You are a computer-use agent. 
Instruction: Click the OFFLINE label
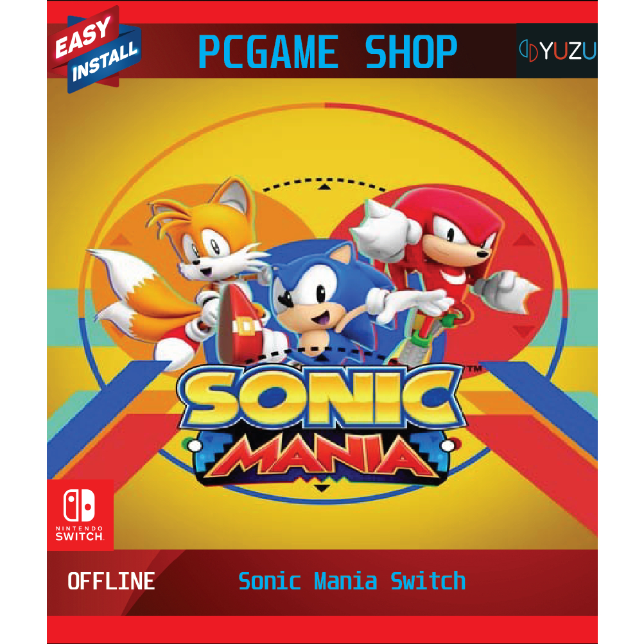pos(111,581)
